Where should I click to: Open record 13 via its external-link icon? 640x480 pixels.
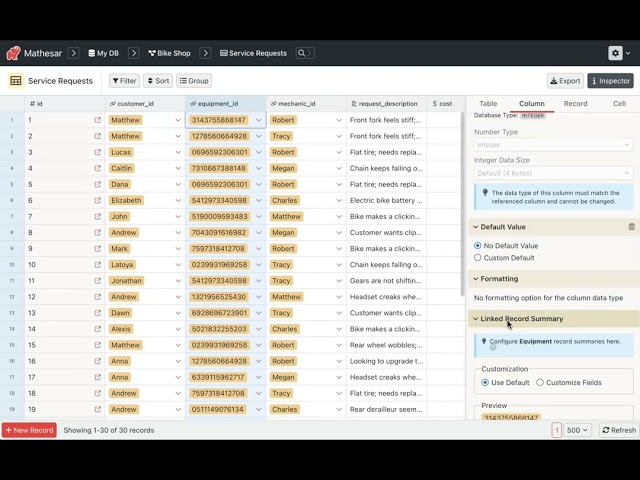(97, 313)
